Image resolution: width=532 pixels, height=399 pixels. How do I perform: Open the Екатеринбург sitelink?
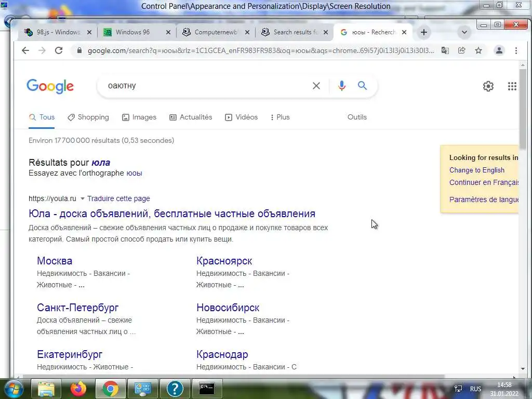click(70, 354)
